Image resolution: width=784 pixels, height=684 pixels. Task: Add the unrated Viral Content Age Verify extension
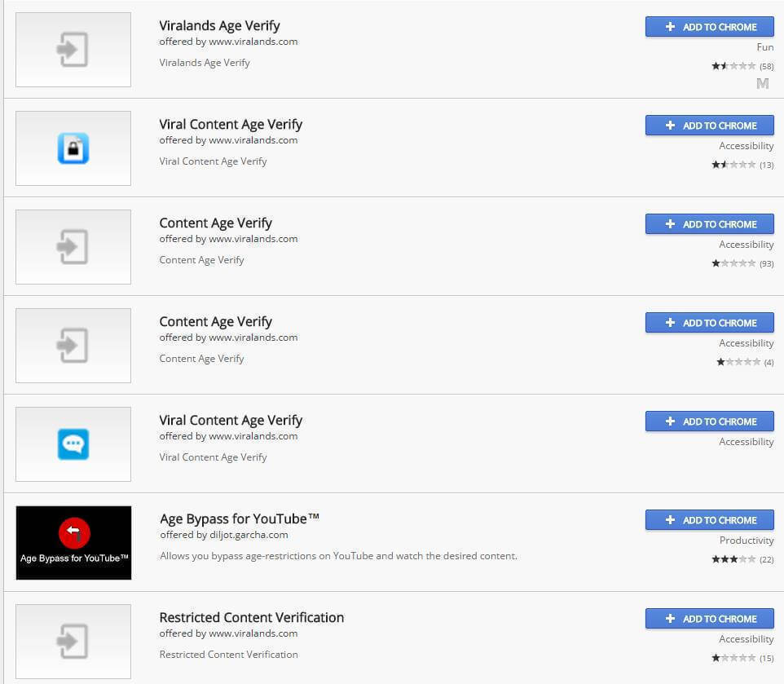[x=710, y=421]
